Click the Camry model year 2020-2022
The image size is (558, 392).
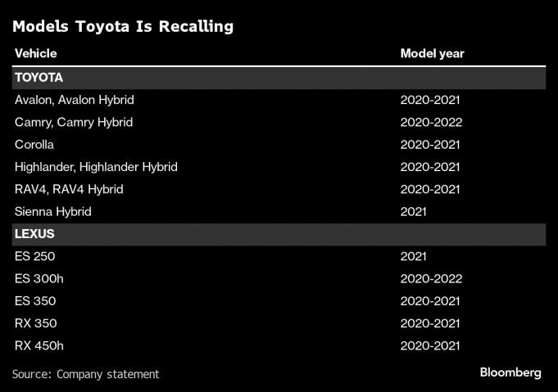tap(431, 122)
